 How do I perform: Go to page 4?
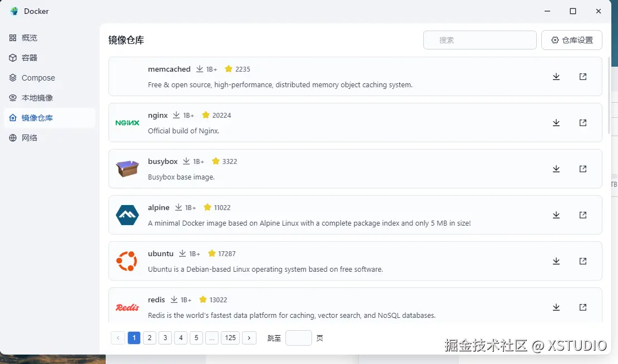pyautogui.click(x=181, y=338)
